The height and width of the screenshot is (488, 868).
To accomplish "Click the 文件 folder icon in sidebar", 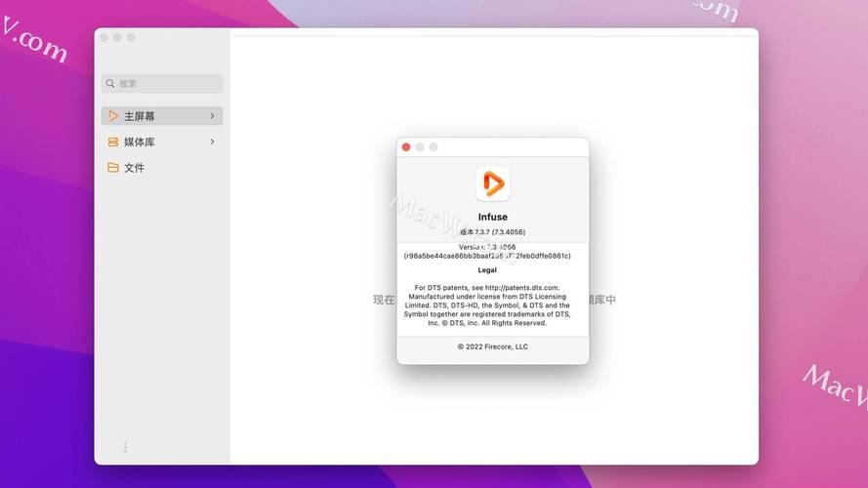I will pyautogui.click(x=113, y=168).
